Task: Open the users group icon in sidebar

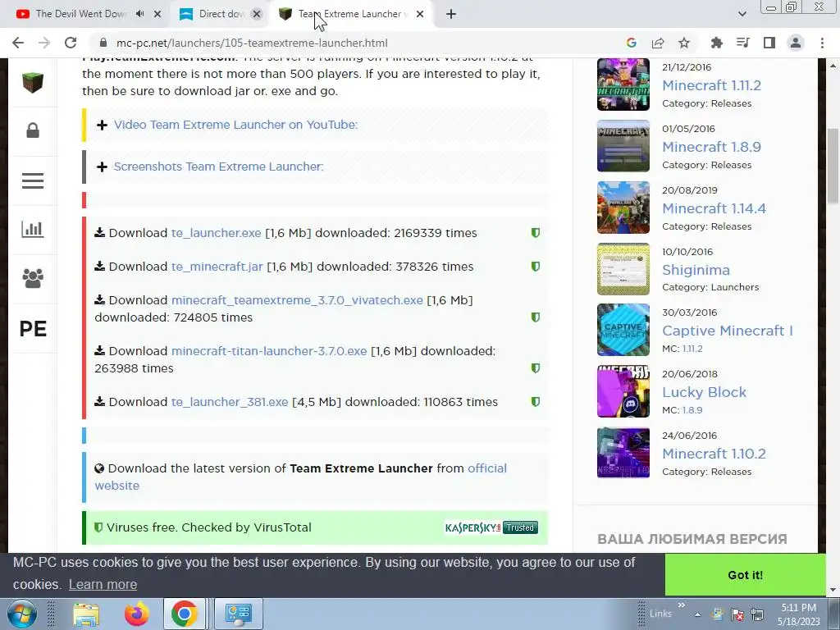Action: (33, 278)
